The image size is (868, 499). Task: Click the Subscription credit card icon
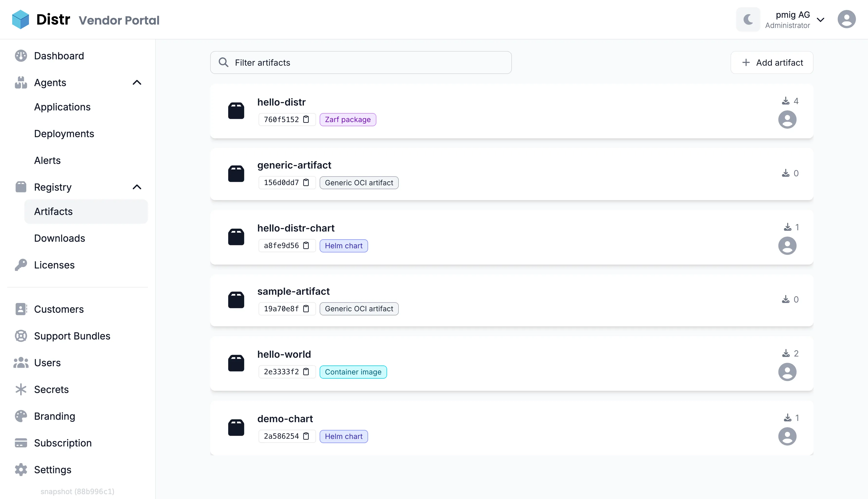(x=21, y=443)
